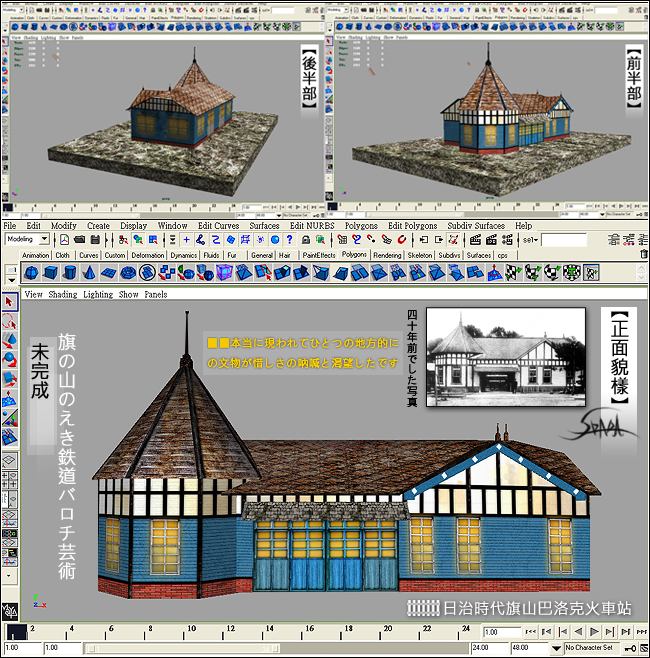Activate the Lasso select tool
650x658 pixels.
click(x=9, y=322)
